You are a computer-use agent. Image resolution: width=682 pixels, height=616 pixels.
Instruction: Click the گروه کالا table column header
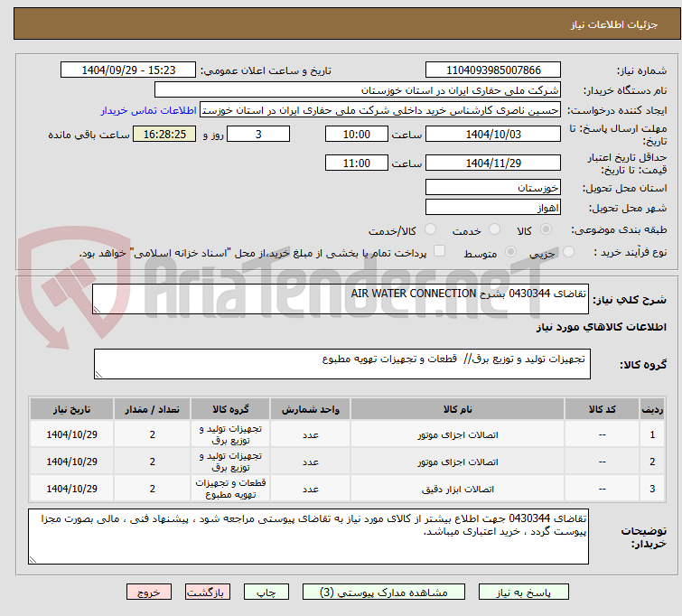[x=230, y=409]
